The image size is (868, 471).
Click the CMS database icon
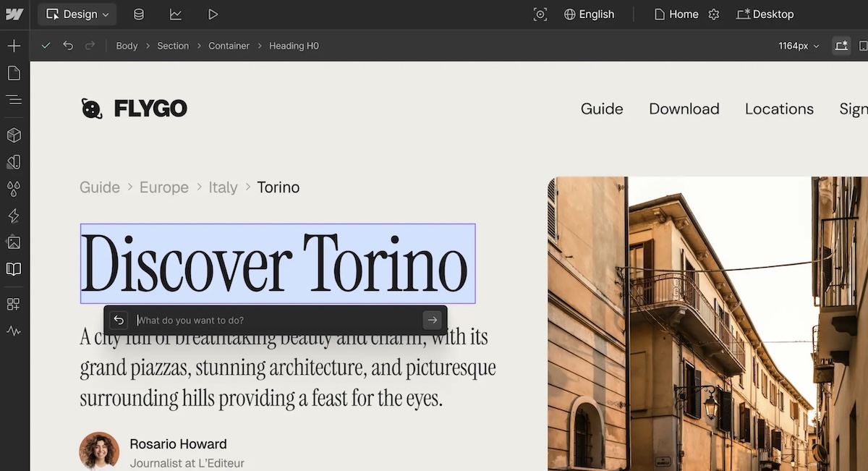pos(139,14)
